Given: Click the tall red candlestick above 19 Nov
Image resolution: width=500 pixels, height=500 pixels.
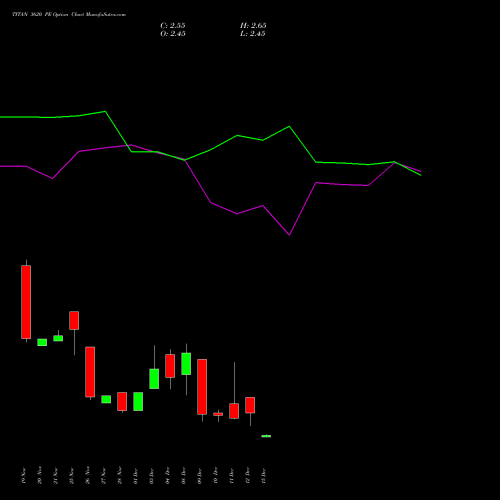Looking at the screenshot, I should [26, 302].
